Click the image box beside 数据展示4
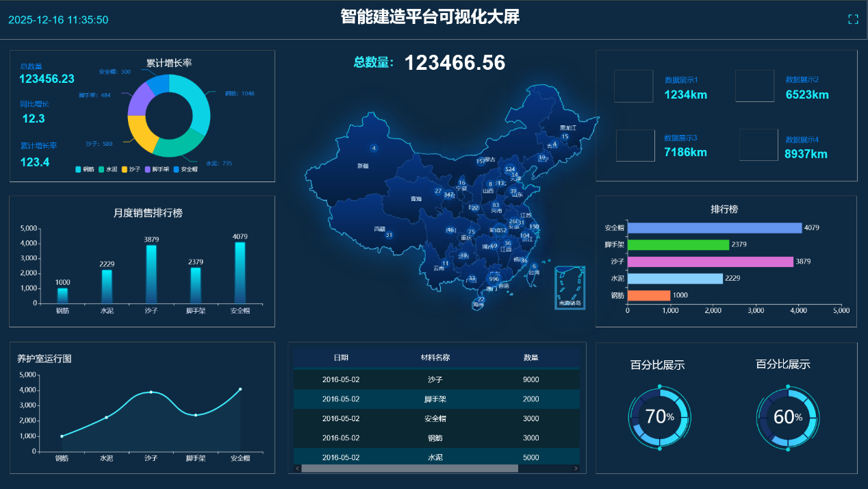 [x=758, y=145]
